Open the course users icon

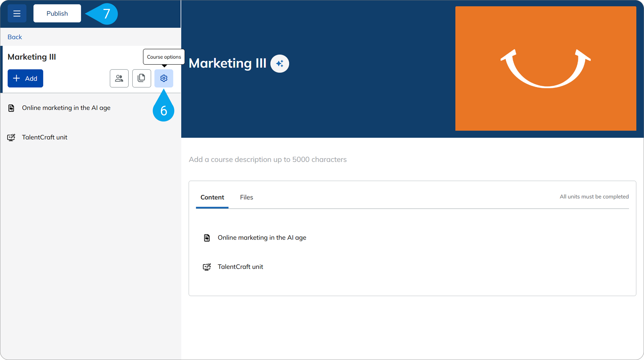click(x=119, y=78)
